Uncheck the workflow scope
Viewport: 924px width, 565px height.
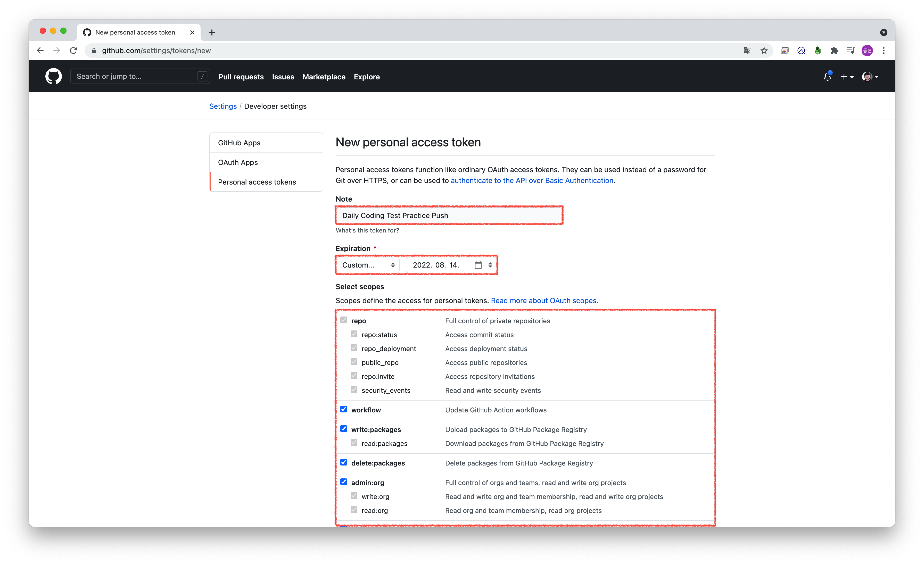point(343,409)
